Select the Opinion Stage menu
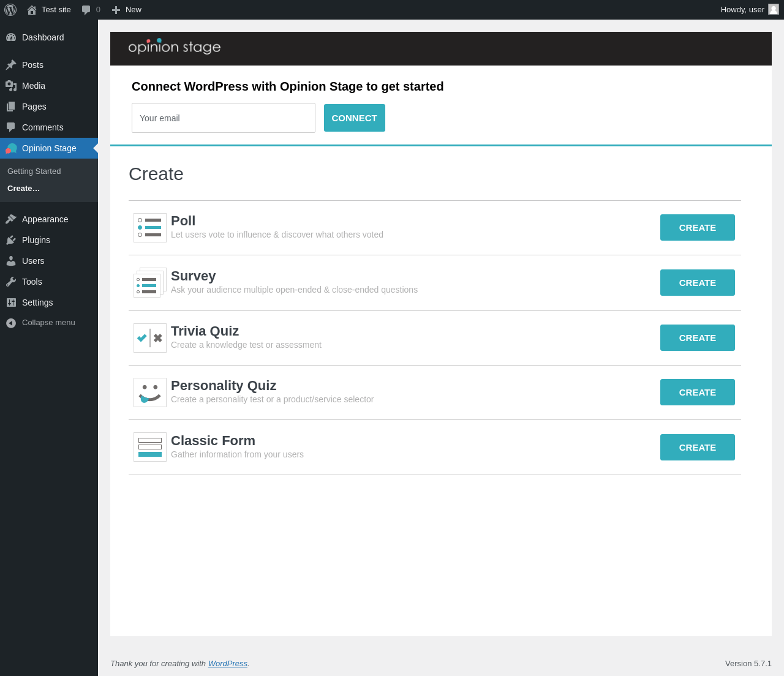 49,148
